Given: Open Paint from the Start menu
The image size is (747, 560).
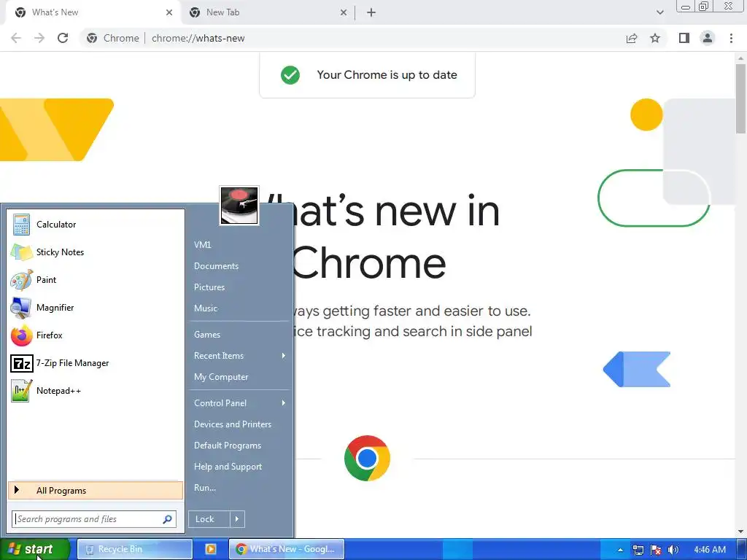Looking at the screenshot, I should [x=96, y=279].
